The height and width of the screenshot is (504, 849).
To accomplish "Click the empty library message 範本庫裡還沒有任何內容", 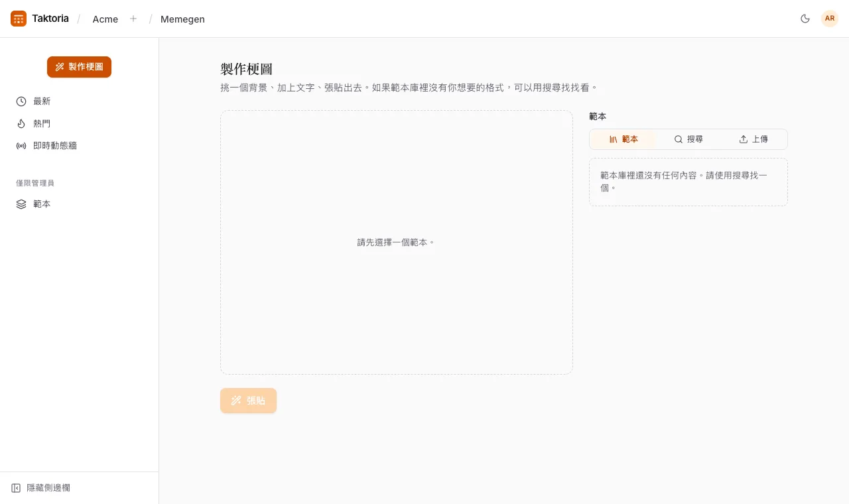I will coord(688,182).
